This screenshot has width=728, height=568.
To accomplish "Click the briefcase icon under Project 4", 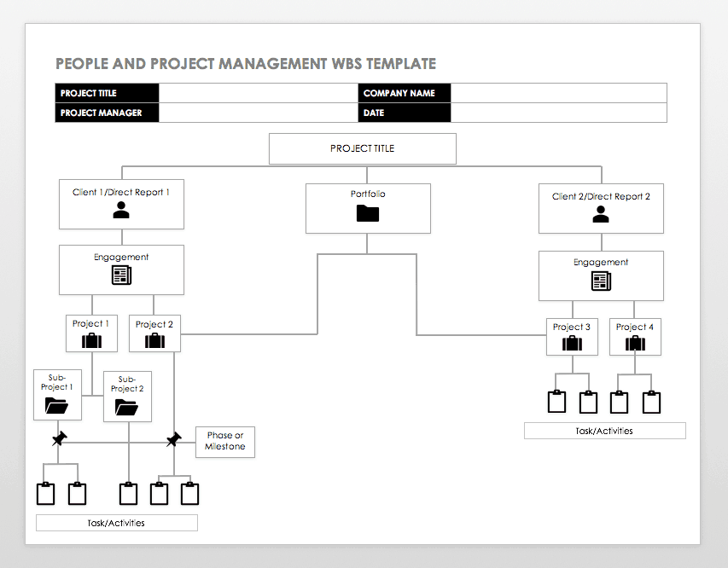I will click(x=635, y=343).
